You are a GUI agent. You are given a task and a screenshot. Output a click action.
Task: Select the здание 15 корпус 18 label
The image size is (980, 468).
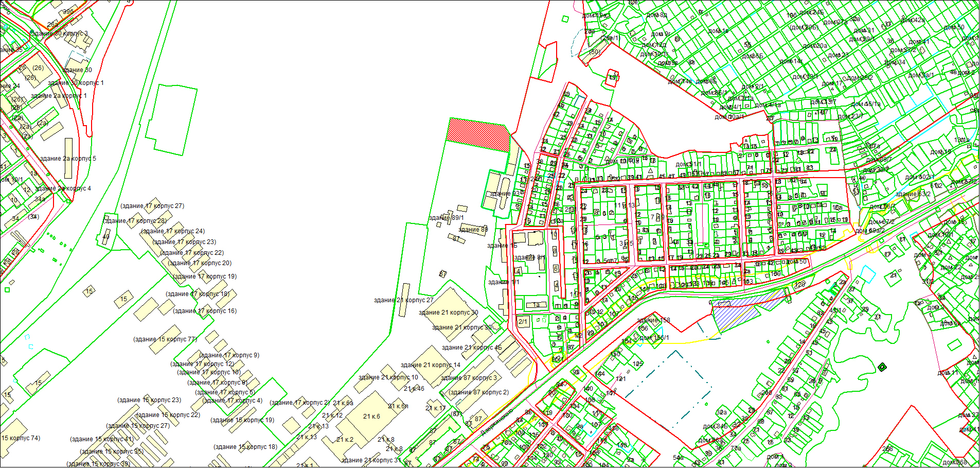tap(245, 447)
